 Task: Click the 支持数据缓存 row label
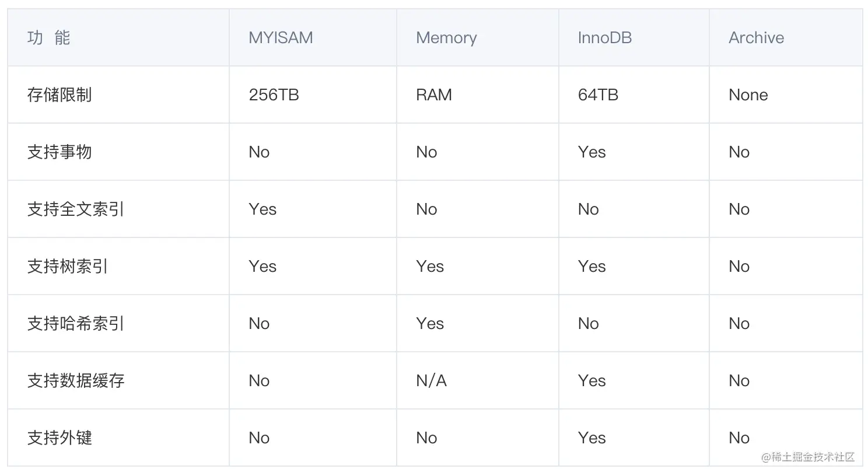point(76,381)
